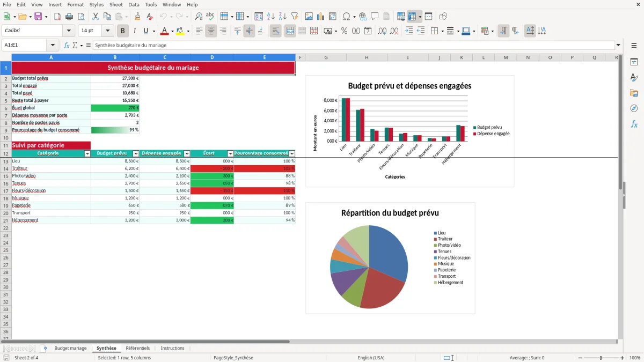
Task: Increase the indent
Action: click(409, 31)
